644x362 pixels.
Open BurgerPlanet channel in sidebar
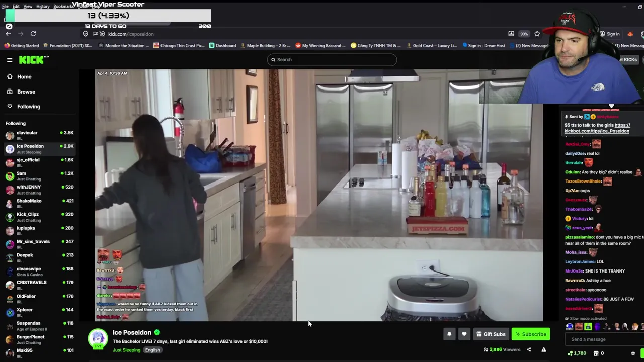(39, 339)
